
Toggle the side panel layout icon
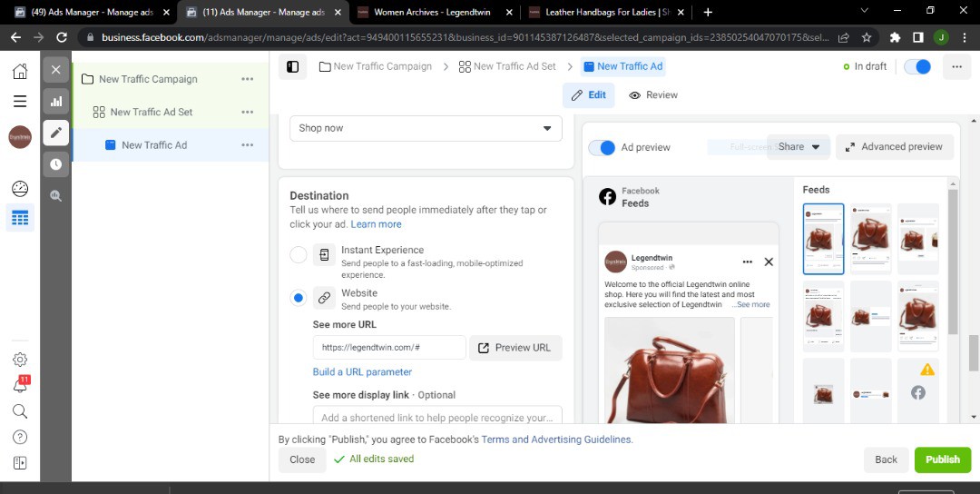(292, 66)
